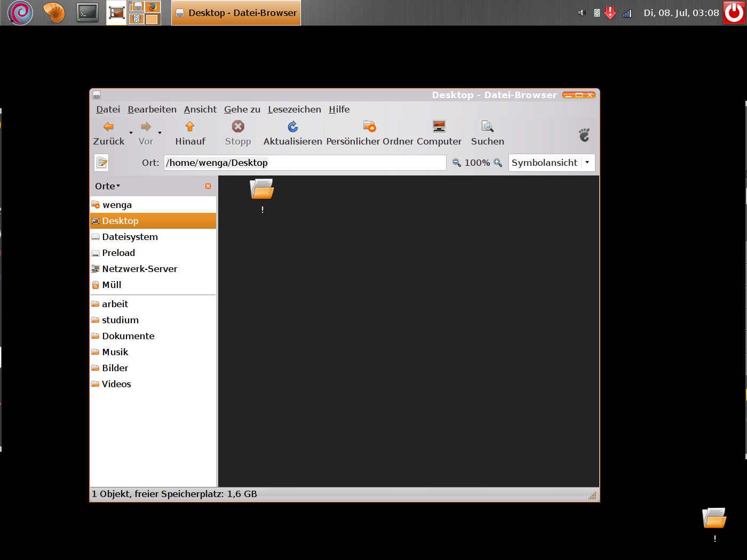Viewport: 747px width, 560px height.
Task: Select the '!' folder on the desktop background
Action: 714,525
